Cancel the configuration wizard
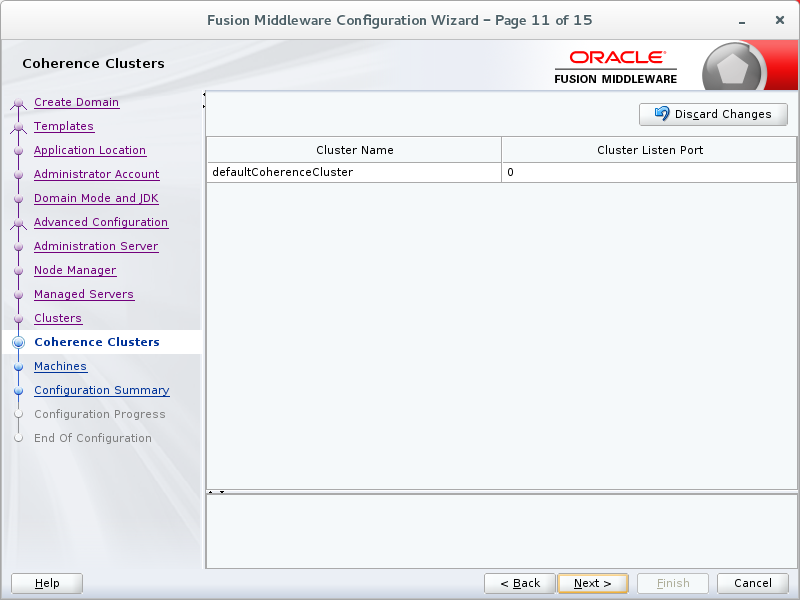 click(753, 583)
